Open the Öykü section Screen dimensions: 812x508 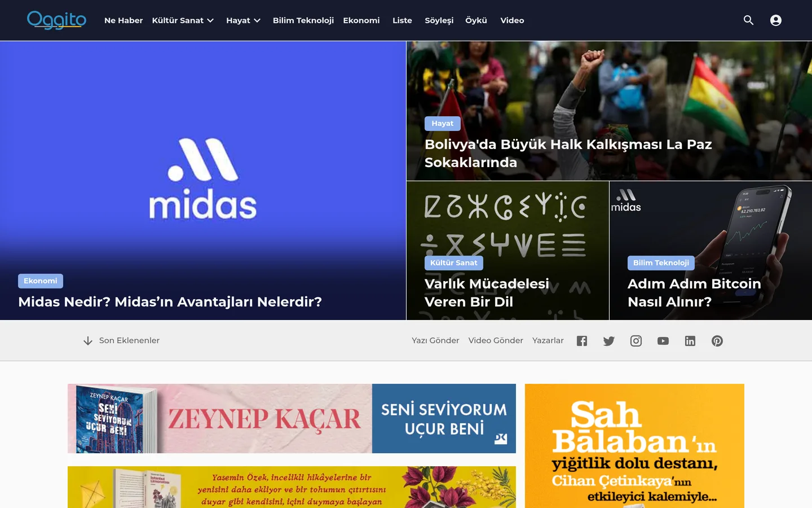(476, 20)
